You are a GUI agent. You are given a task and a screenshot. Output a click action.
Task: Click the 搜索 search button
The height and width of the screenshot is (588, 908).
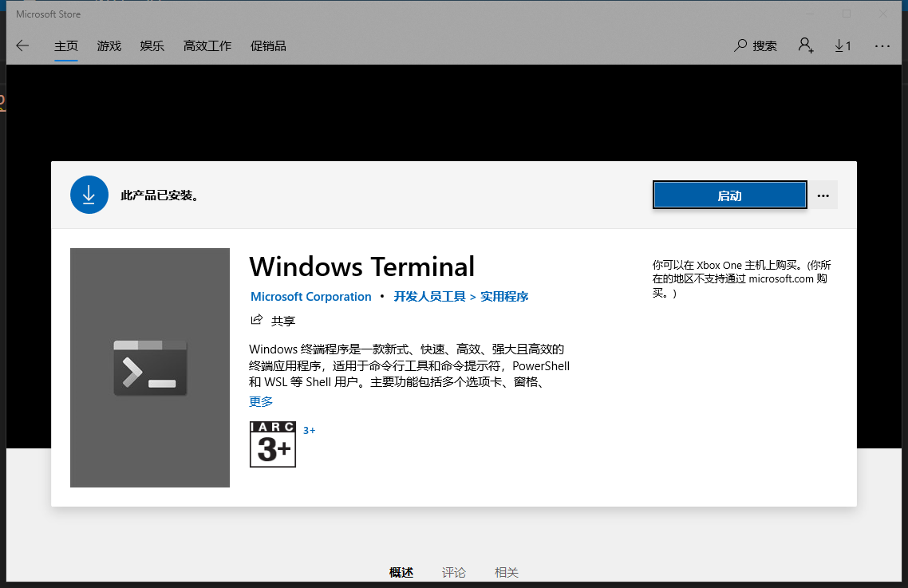(756, 45)
